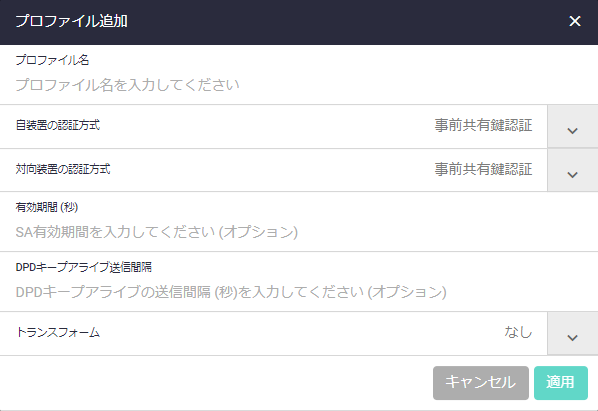This screenshot has height=411, width=598.
Task: Click the 有効期間 (秒) label
Action: click(x=47, y=207)
